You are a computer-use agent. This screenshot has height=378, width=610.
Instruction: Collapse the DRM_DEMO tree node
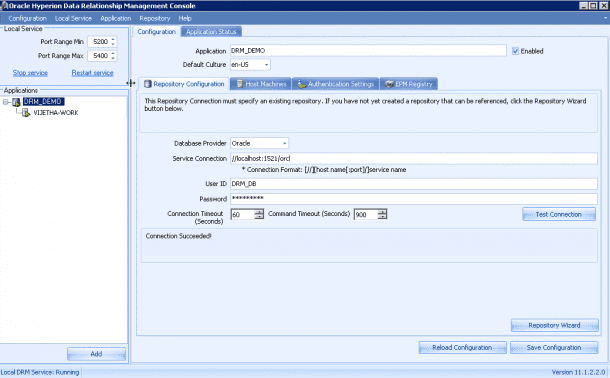pyautogui.click(x=6, y=102)
